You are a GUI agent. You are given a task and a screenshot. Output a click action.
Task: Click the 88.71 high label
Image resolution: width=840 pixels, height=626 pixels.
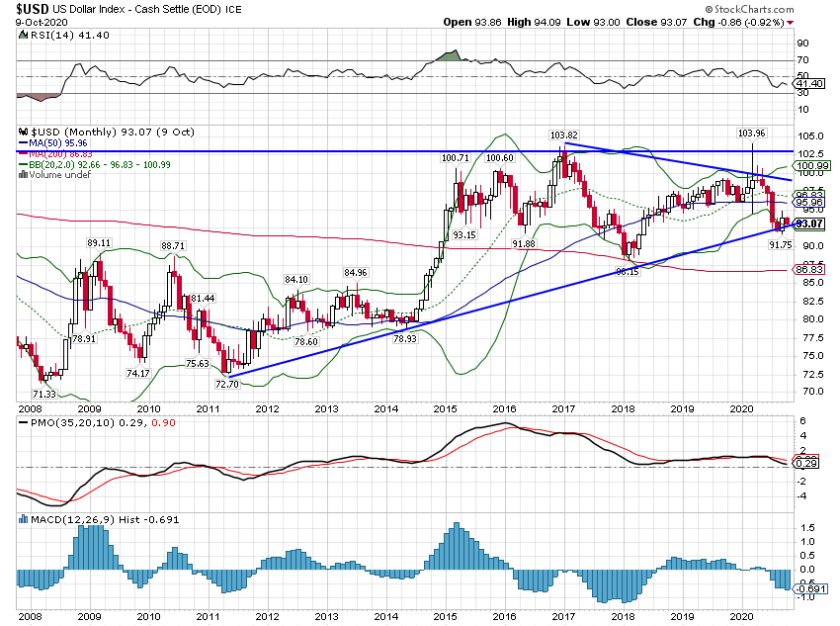[x=173, y=245]
